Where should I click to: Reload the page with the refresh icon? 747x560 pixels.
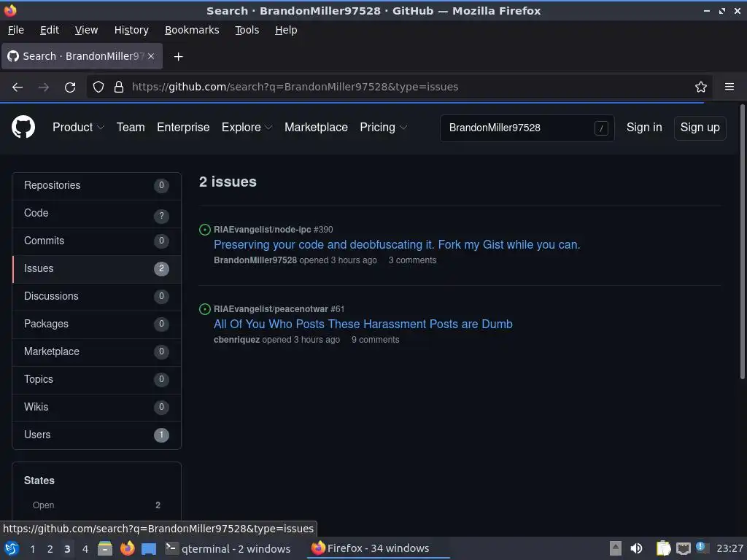coord(70,87)
